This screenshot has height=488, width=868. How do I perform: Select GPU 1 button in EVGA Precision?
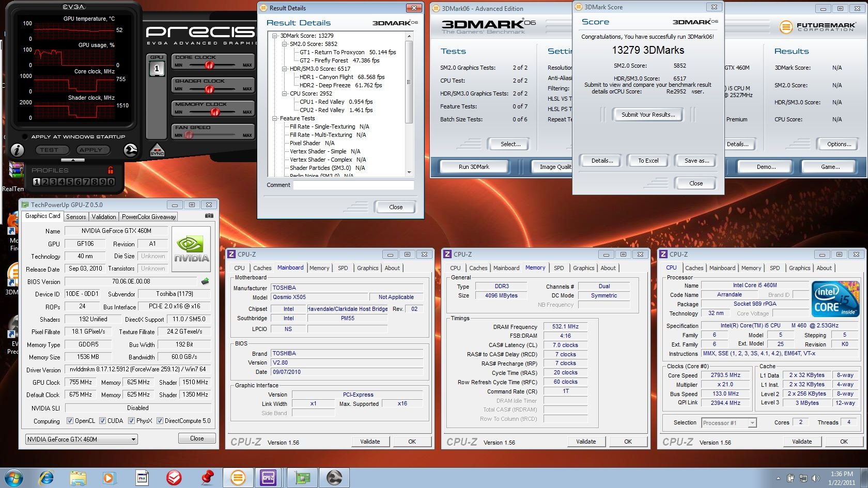(157, 69)
